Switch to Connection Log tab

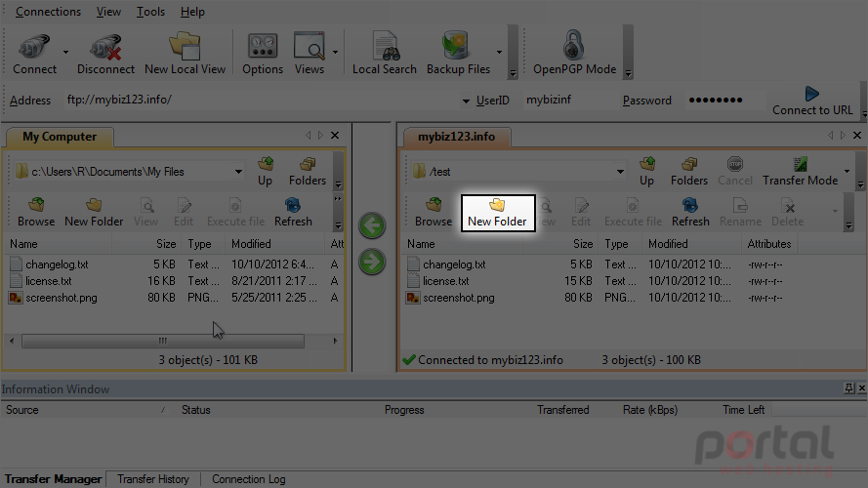(x=249, y=479)
